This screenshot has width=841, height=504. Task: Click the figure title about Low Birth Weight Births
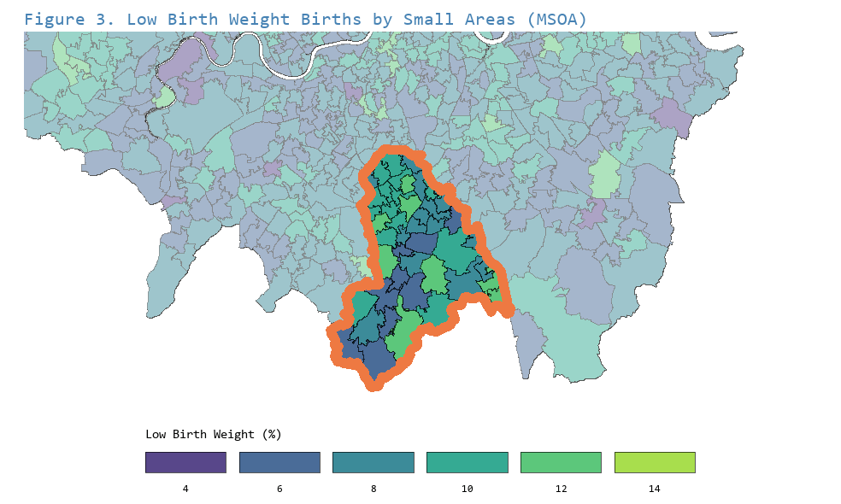(x=305, y=19)
